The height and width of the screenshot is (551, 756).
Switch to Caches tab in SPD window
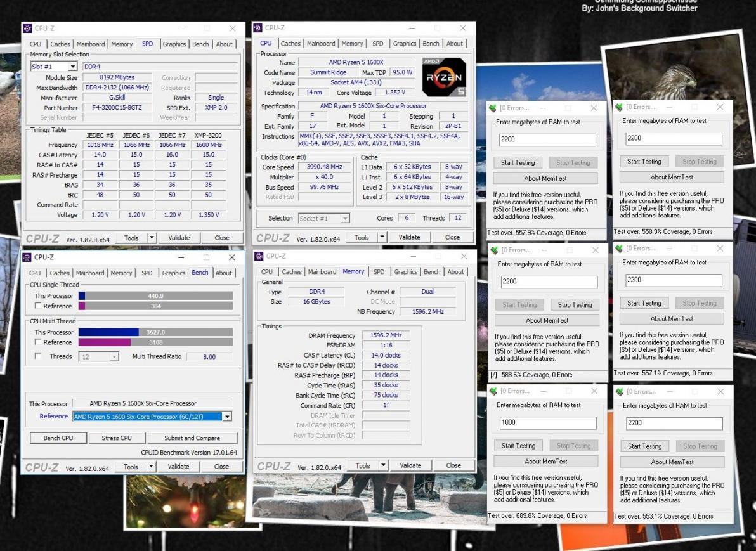[60, 44]
